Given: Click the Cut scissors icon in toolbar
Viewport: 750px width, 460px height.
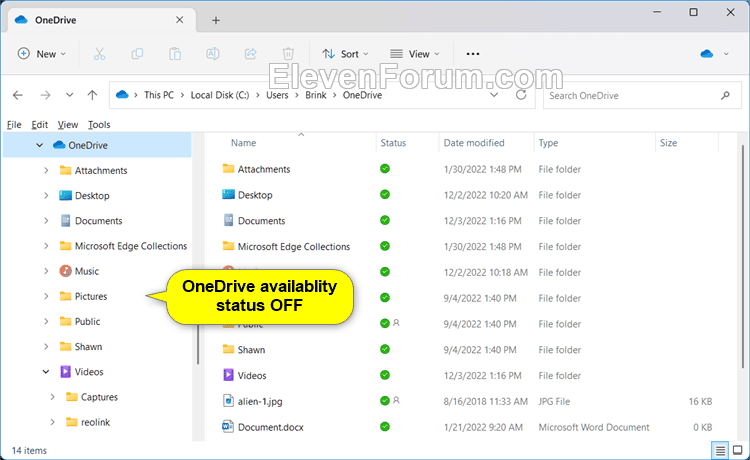Looking at the screenshot, I should click(99, 54).
